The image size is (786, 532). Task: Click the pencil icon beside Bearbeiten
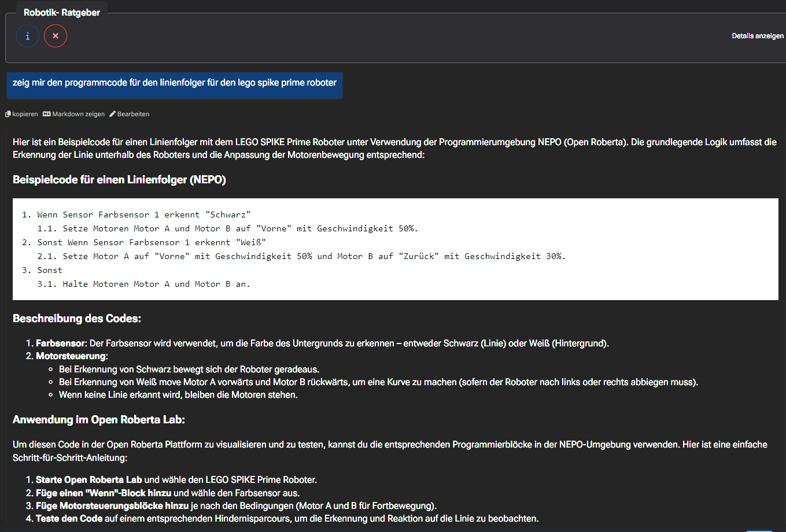point(112,114)
